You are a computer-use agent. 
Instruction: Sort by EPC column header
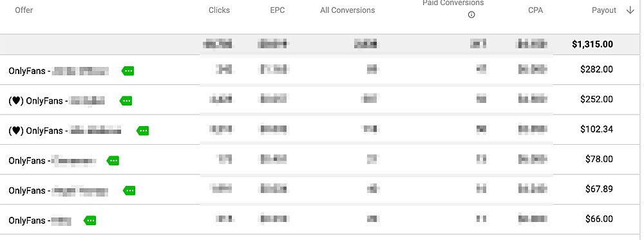click(x=277, y=10)
